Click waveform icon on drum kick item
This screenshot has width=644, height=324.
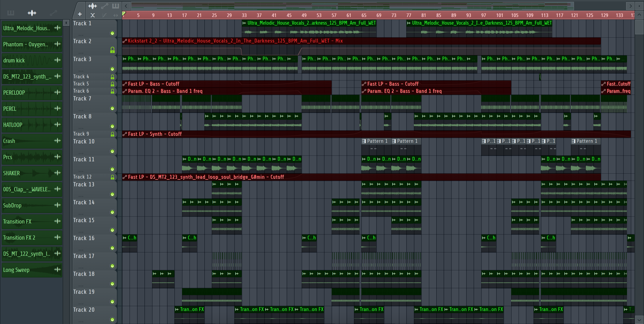pos(57,60)
